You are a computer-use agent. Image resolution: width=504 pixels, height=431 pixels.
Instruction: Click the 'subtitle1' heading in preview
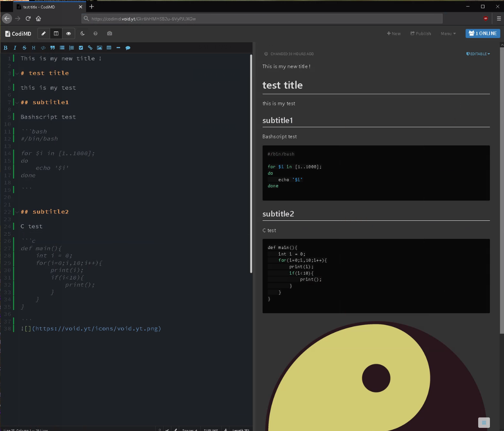click(x=277, y=121)
